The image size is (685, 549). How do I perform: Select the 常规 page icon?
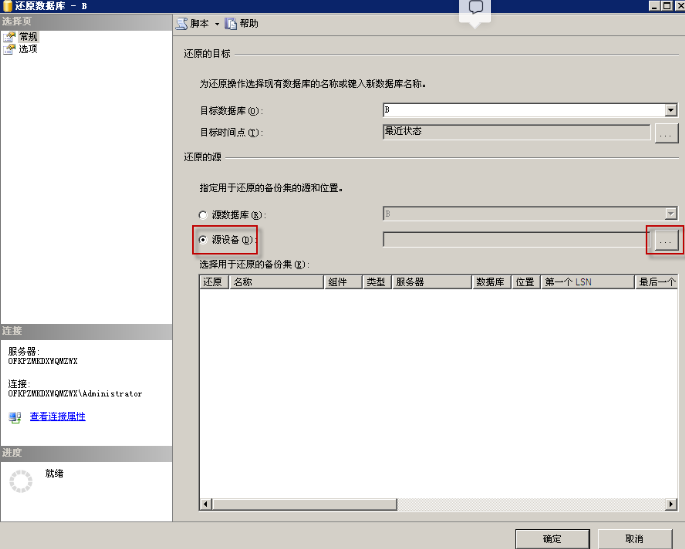(10, 36)
